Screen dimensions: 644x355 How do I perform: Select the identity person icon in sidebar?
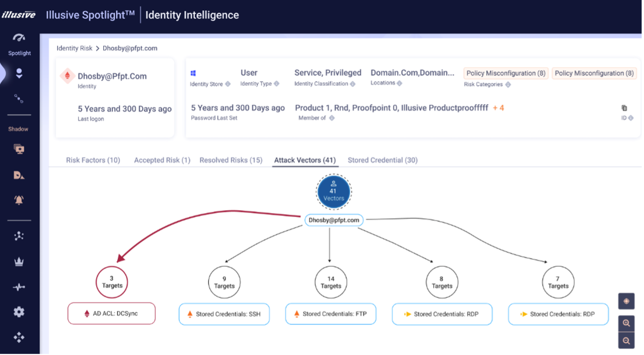[19, 74]
